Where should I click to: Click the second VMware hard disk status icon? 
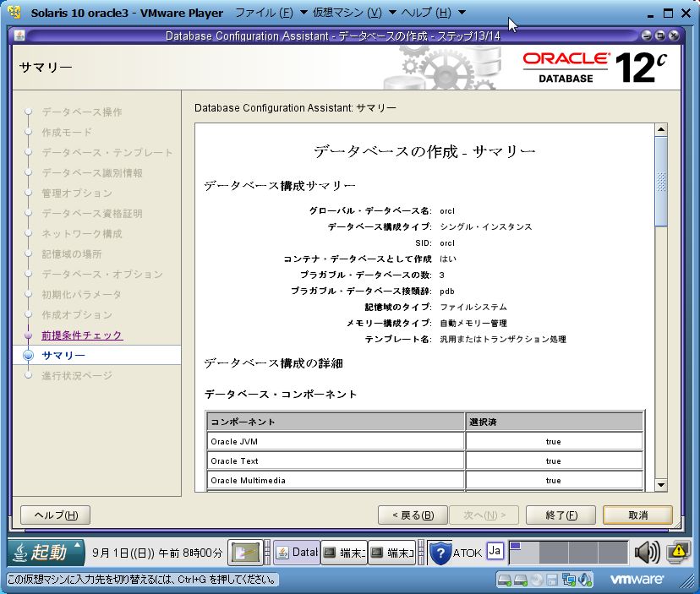(521, 580)
